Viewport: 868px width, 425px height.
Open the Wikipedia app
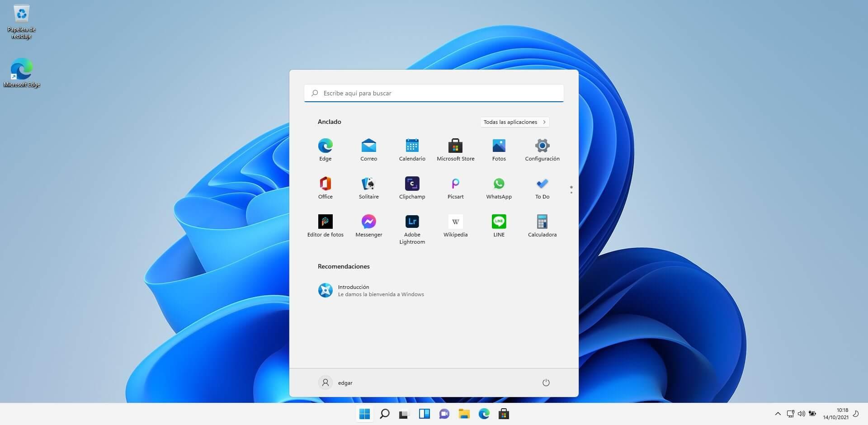click(455, 226)
